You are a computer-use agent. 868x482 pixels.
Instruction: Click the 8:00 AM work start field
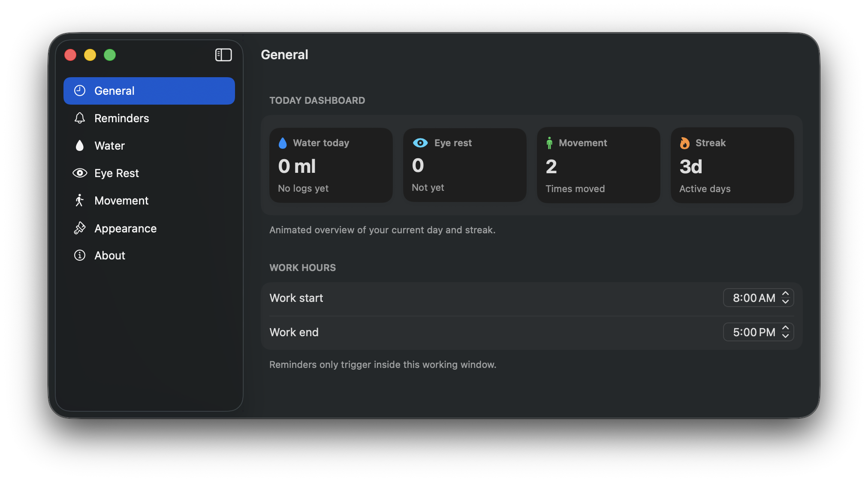[x=753, y=298]
